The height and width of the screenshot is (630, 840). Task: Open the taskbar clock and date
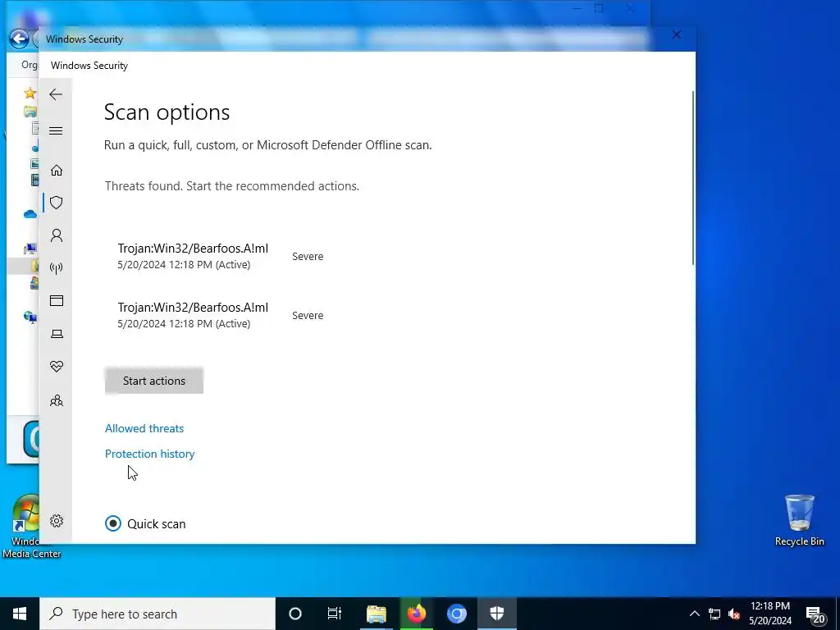(x=769, y=614)
